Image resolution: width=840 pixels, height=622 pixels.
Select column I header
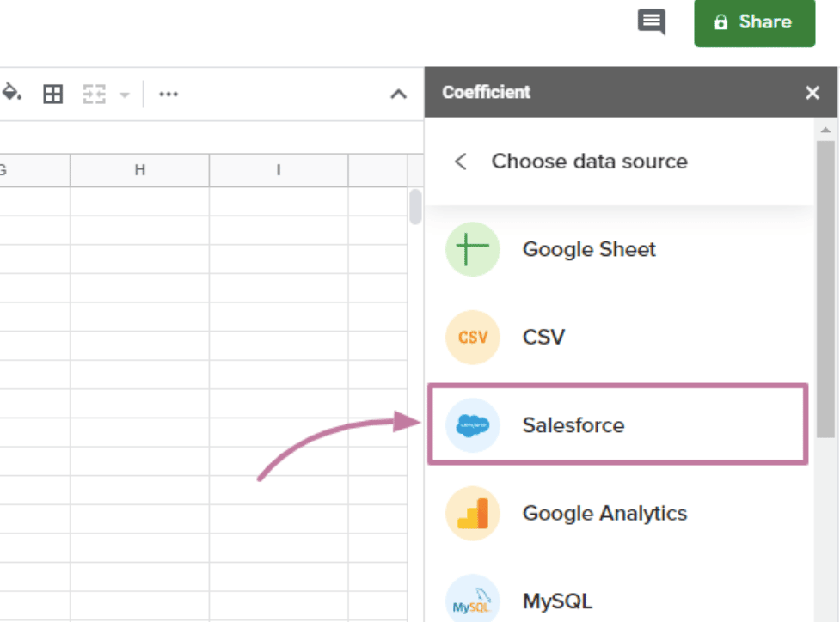[279, 170]
